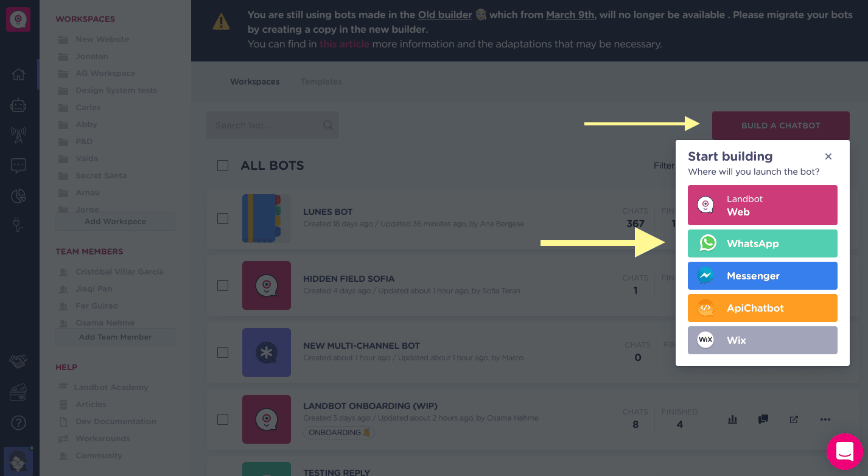Open the Chatbots section from the sidebar
Viewport: 868px width, 476px height.
(x=18, y=105)
